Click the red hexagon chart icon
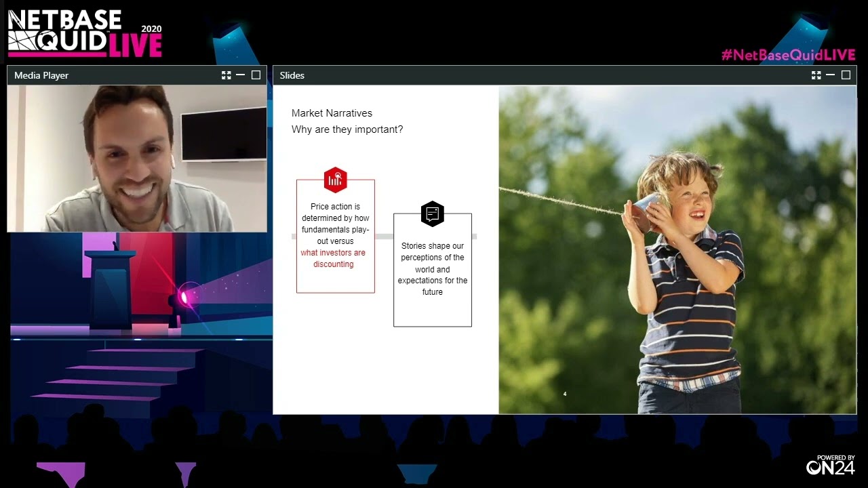This screenshot has height=488, width=868. (336, 180)
